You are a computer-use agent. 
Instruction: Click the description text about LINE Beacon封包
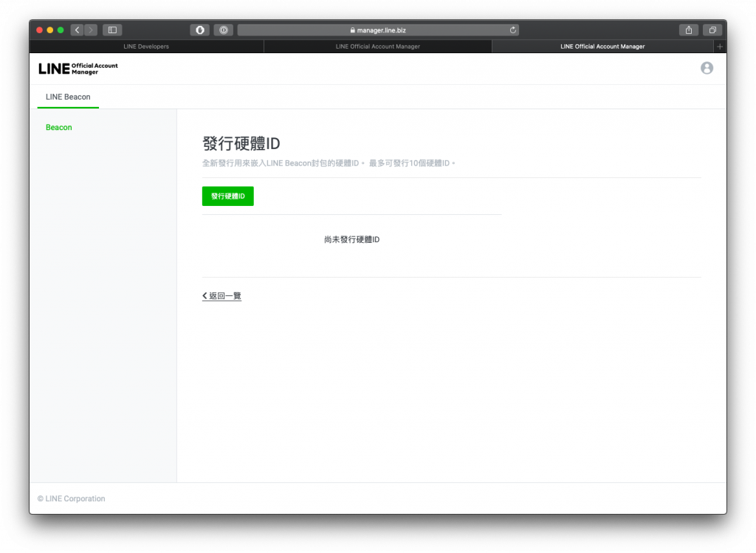pos(329,163)
